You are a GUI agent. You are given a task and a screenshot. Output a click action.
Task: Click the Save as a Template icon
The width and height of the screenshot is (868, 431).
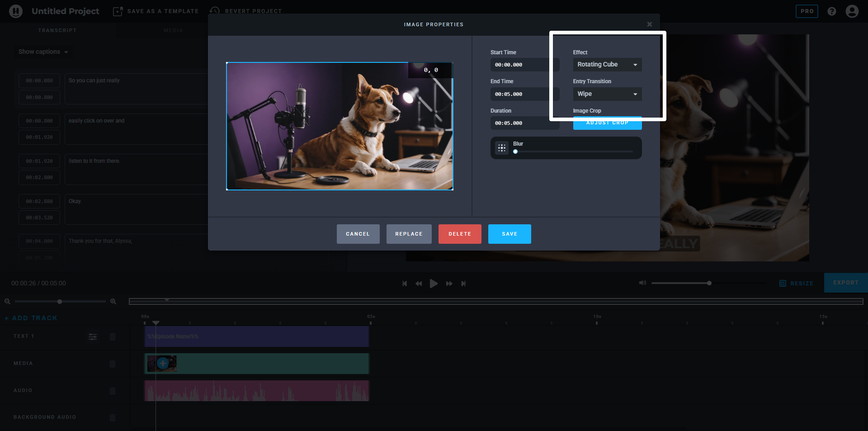coord(118,11)
